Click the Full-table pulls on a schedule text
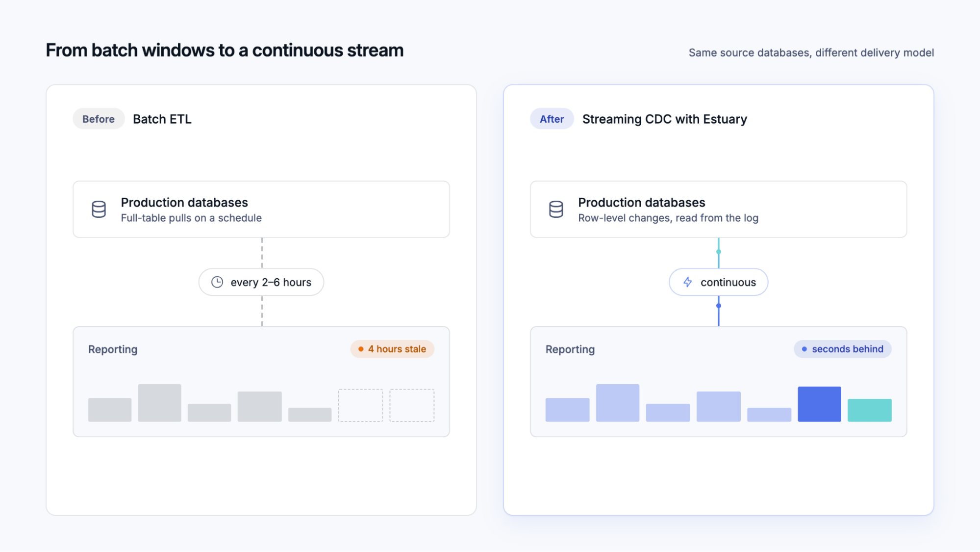The width and height of the screenshot is (980, 552). [191, 218]
